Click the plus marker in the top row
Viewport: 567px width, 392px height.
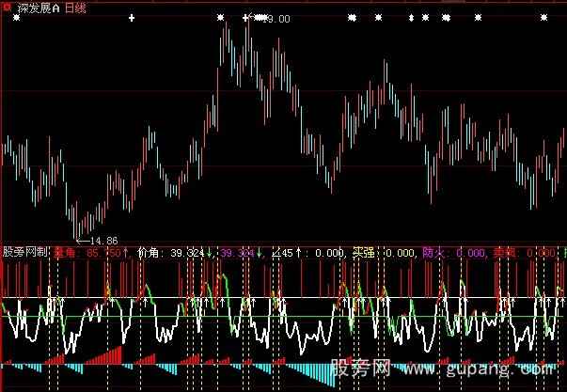132,18
